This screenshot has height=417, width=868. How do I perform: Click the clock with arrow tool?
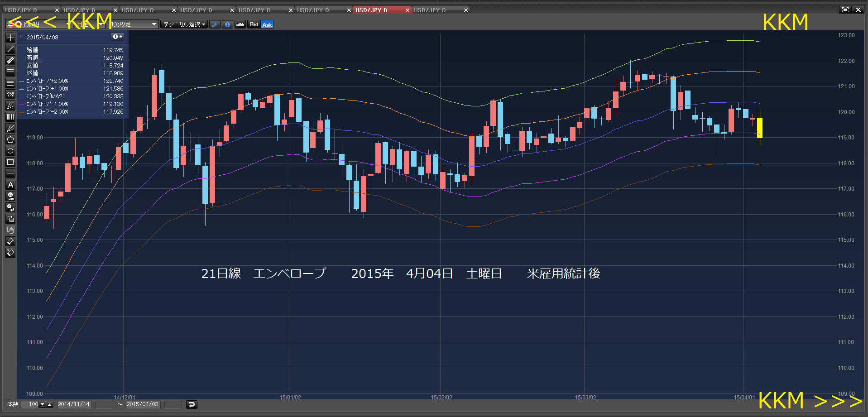[10, 207]
